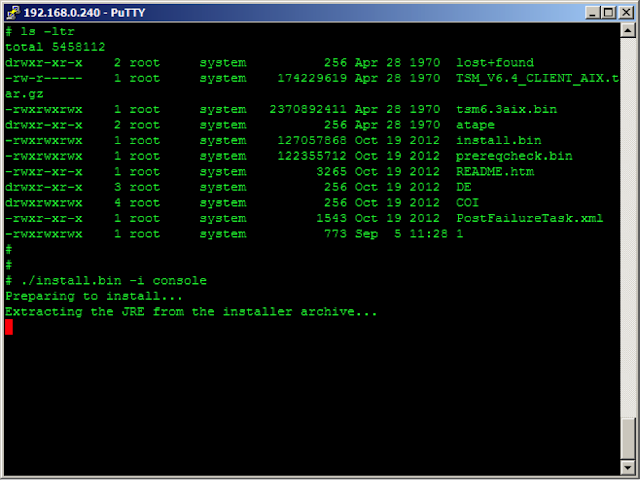
Task: Click the tsm6.3aix.bin file name
Action: pyautogui.click(x=507, y=109)
